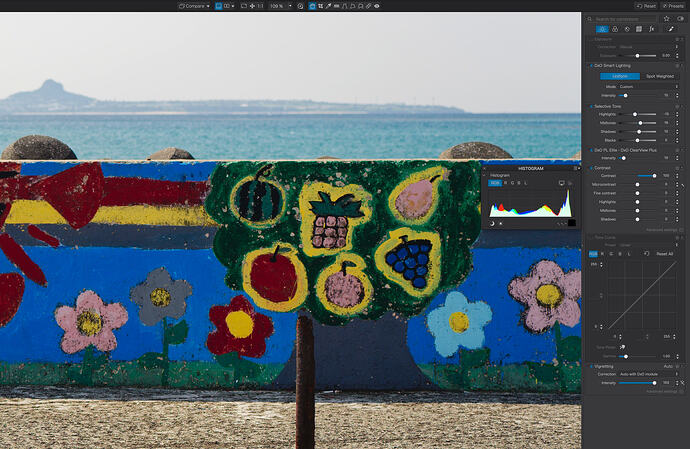
Task: Open the fx effects tab
Action: click(652, 29)
